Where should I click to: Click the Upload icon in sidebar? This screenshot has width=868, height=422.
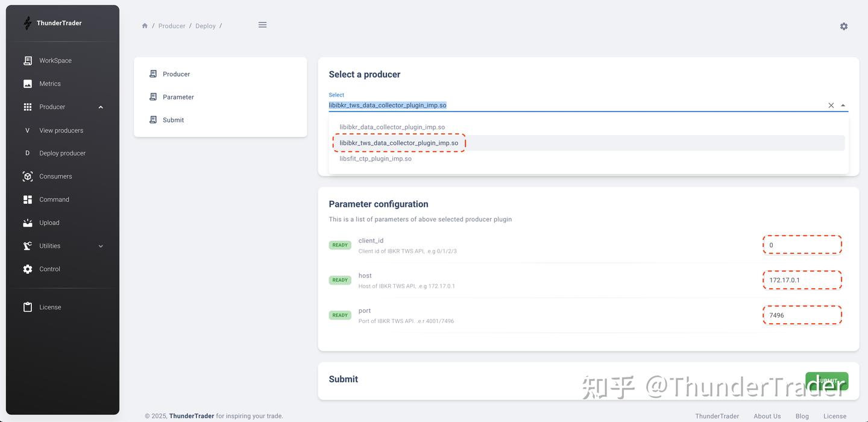click(x=28, y=223)
